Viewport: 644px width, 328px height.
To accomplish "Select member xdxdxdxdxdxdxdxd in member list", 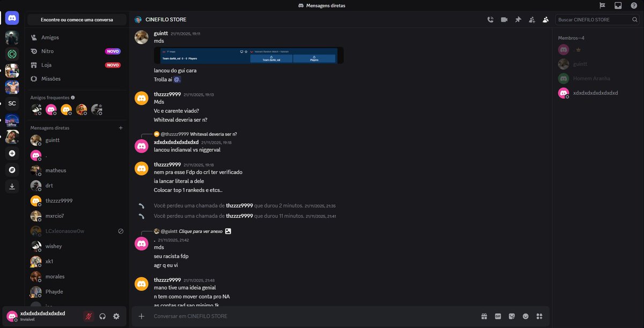I will click(598, 93).
